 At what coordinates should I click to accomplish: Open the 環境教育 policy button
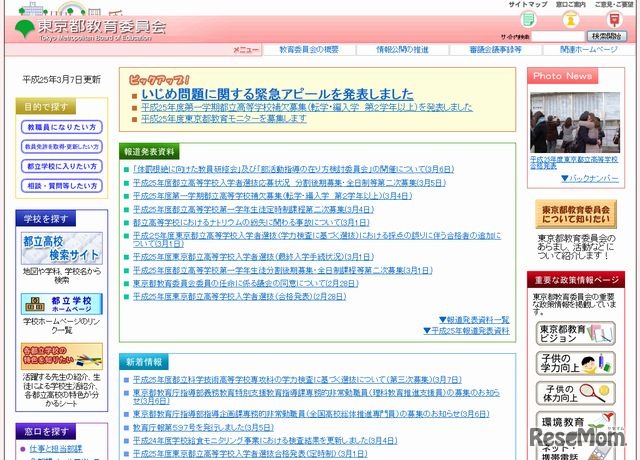pos(576,423)
